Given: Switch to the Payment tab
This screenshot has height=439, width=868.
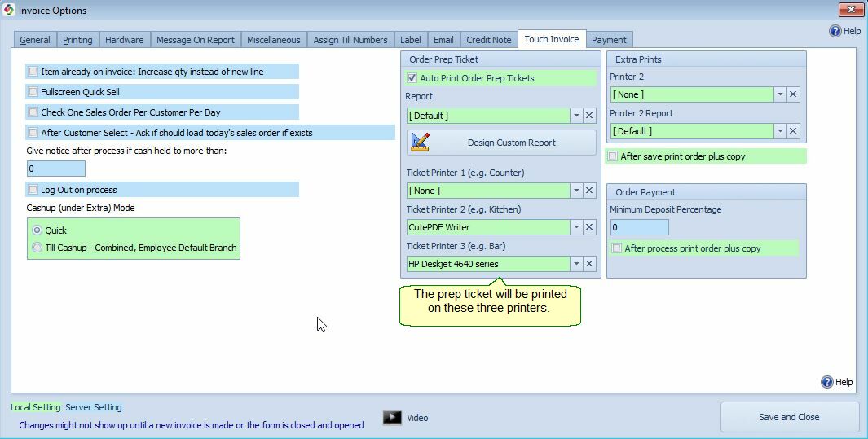Looking at the screenshot, I should (609, 40).
